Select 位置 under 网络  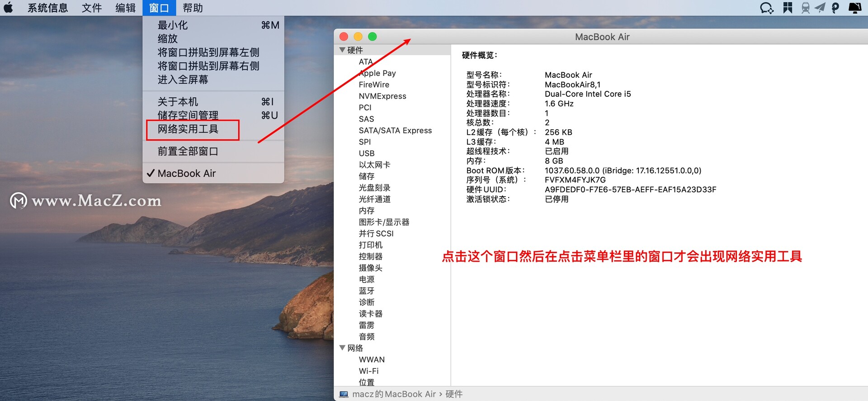pyautogui.click(x=367, y=382)
